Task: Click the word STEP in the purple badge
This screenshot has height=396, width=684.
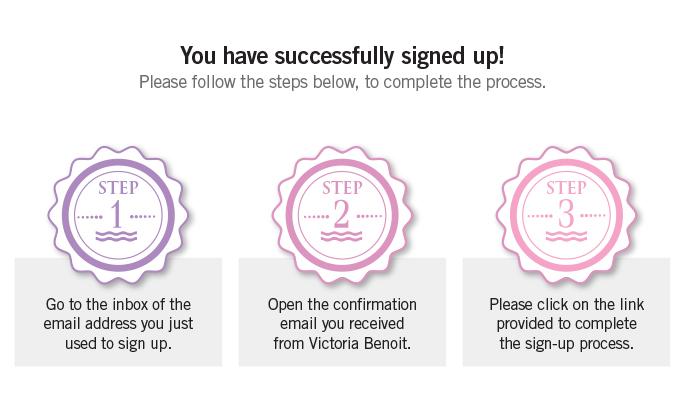Action: tap(118, 188)
